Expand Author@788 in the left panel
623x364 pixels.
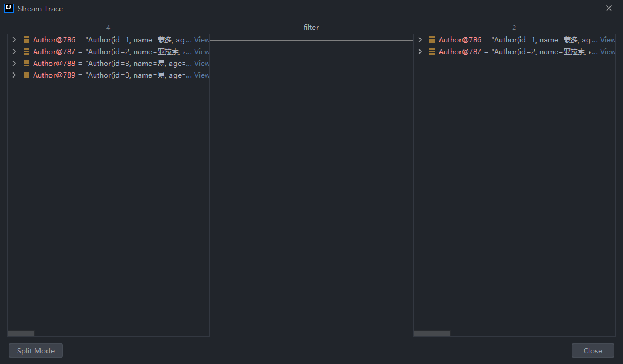(x=14, y=64)
